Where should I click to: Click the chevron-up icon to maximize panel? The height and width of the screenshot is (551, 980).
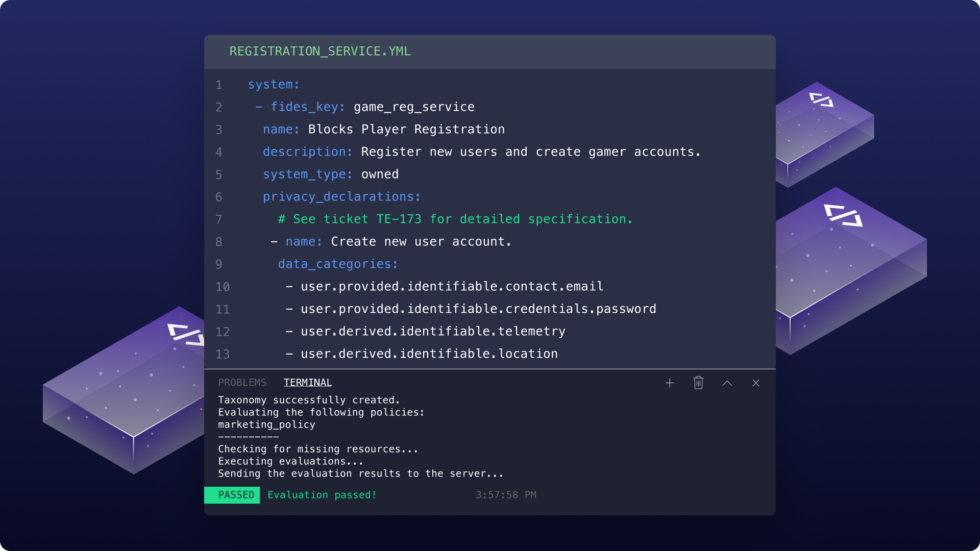727,383
